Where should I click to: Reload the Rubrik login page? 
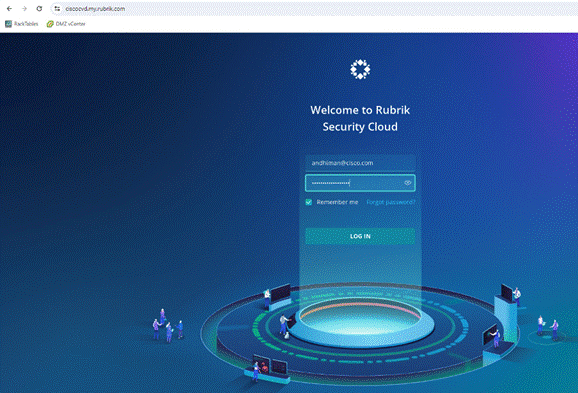click(x=39, y=8)
